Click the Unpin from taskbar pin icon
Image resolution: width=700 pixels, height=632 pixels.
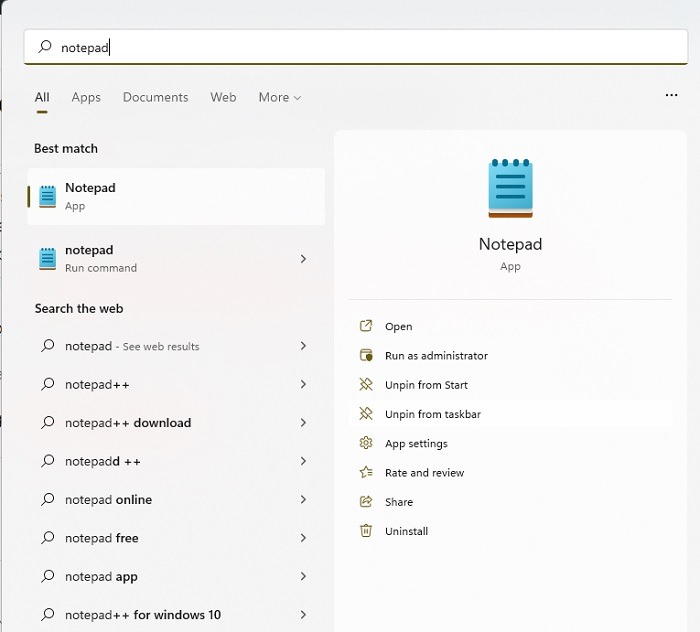click(366, 414)
